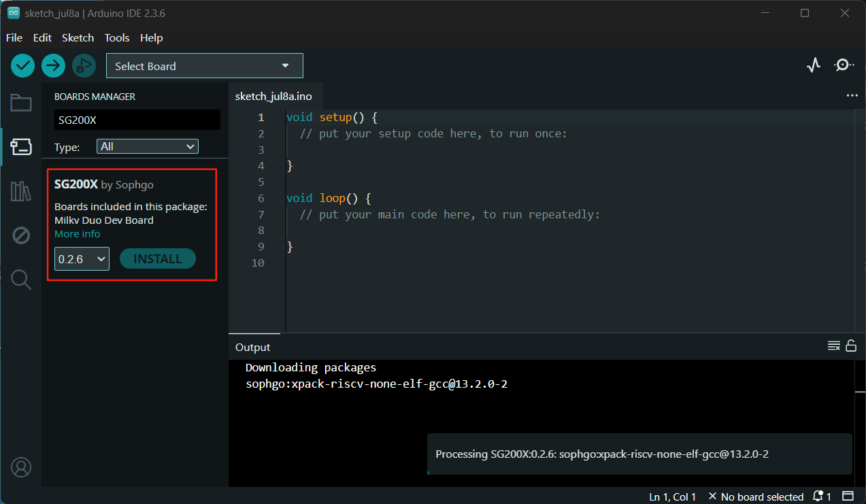
Task: Click the Arduino IDE title bar logo
Action: (x=13, y=13)
